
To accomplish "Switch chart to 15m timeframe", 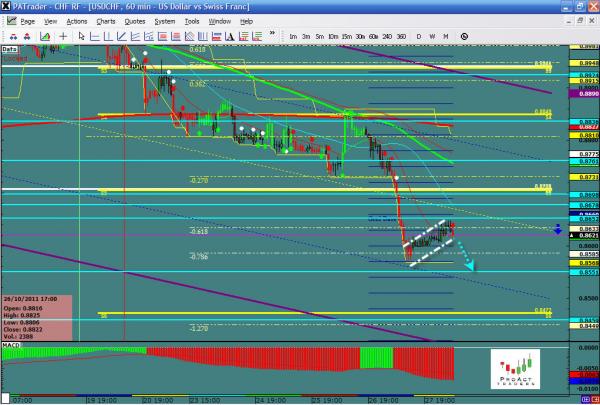I will click(x=346, y=36).
